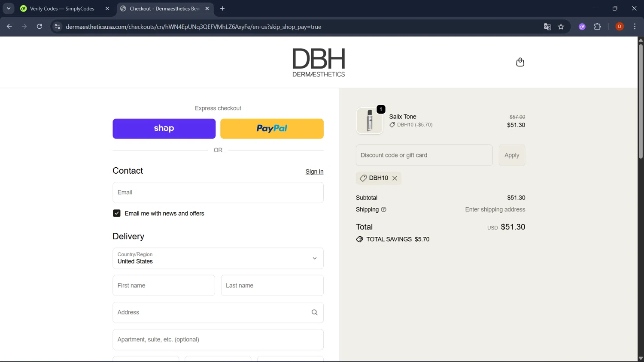Click the Sign in link
644x362 pixels.
click(314, 172)
